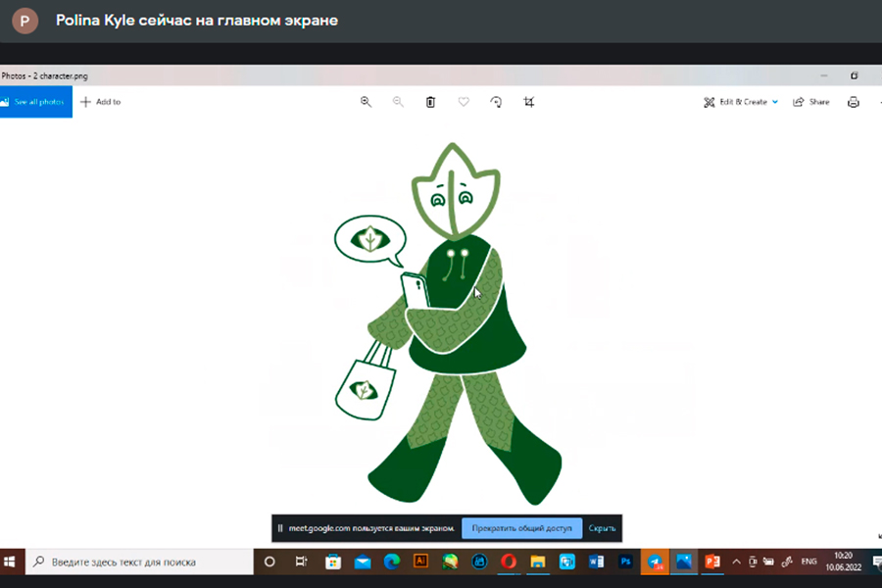882x588 pixels.
Task: Select the Crop tool icon
Action: [529, 102]
